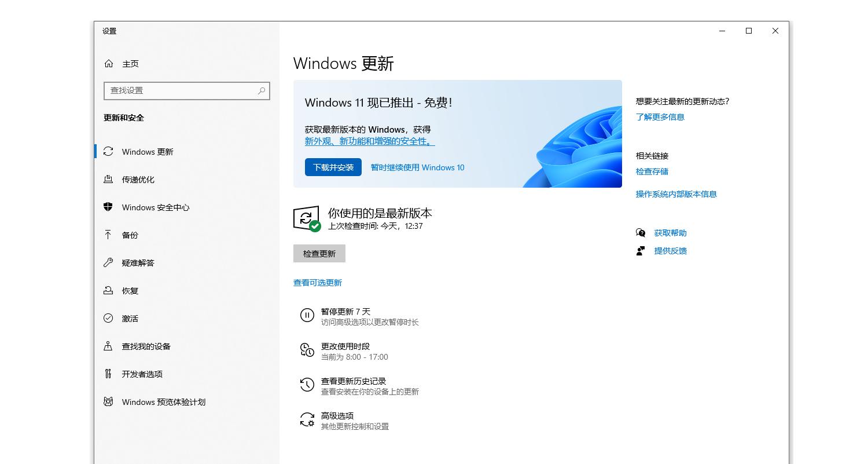This screenshot has width=868, height=464.
Task: Select 传递优化 in the sidebar
Action: [x=139, y=180]
